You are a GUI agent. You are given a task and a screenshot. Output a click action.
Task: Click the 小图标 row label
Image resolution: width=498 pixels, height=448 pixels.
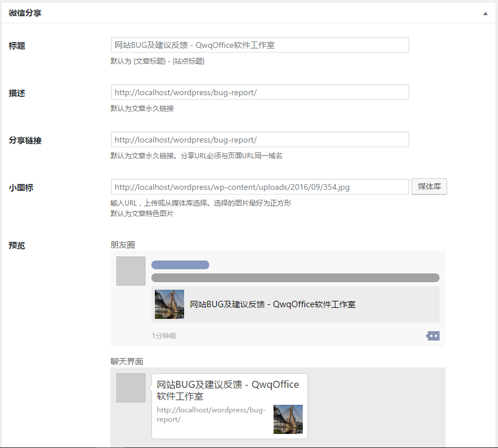pyautogui.click(x=21, y=187)
